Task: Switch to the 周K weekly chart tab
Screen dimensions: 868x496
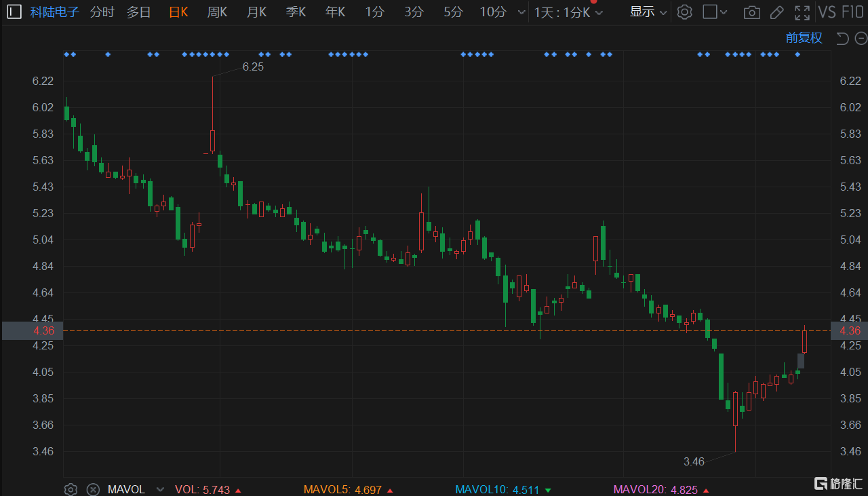Action: (217, 12)
